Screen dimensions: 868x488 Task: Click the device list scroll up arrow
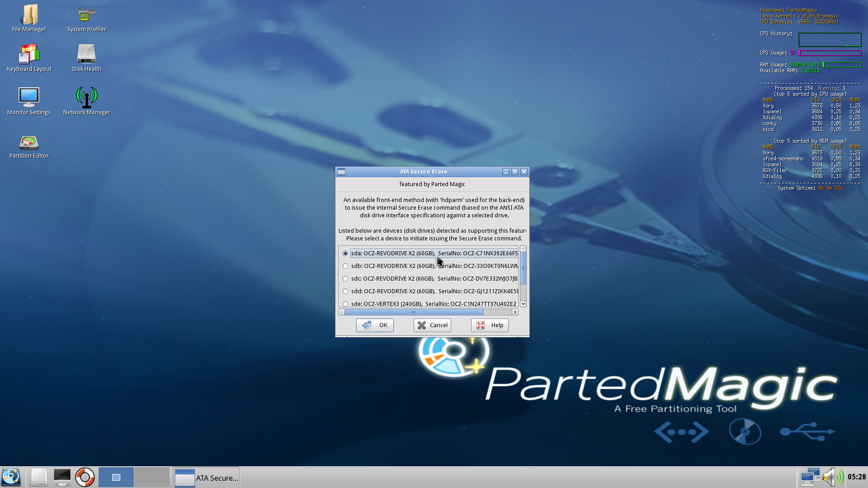[x=523, y=249]
